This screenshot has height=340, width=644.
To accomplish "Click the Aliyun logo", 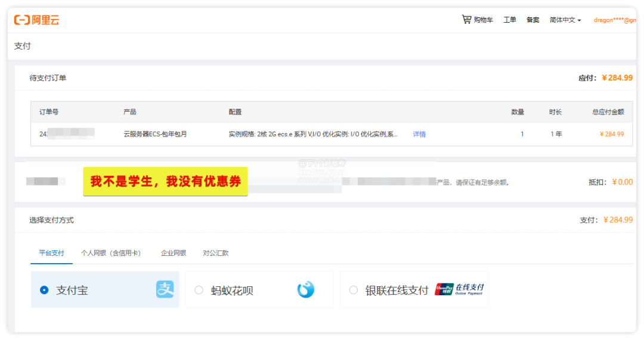I will [36, 20].
